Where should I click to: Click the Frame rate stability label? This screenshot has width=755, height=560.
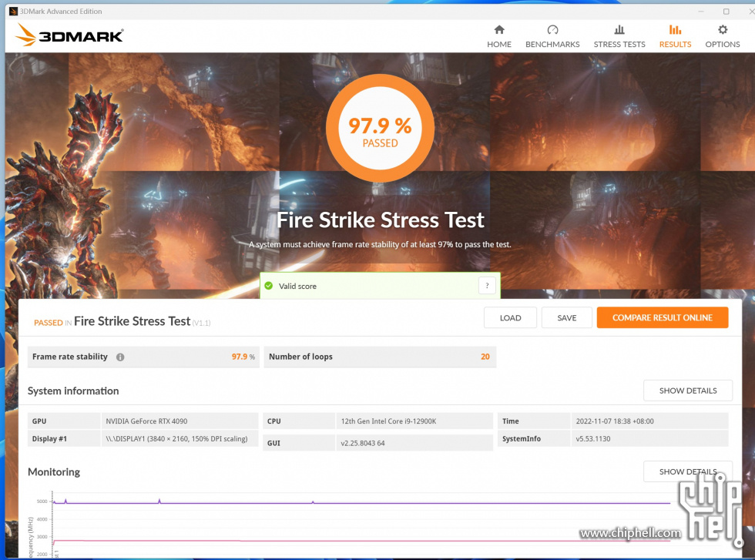tap(70, 357)
